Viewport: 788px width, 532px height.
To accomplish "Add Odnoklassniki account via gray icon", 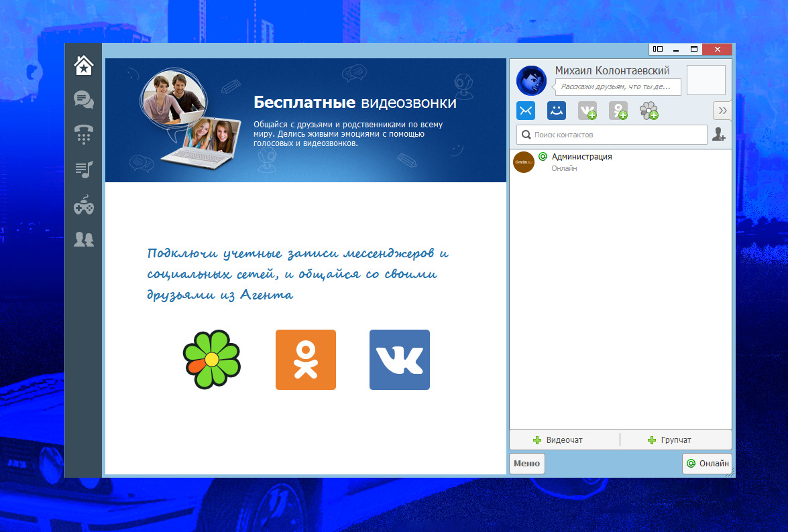I will point(618,111).
